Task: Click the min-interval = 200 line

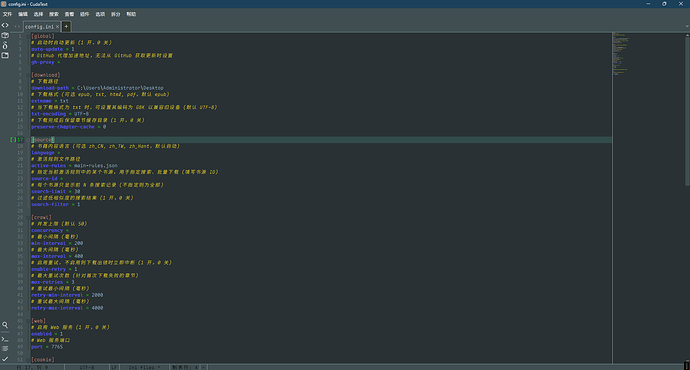Action: (x=57, y=243)
